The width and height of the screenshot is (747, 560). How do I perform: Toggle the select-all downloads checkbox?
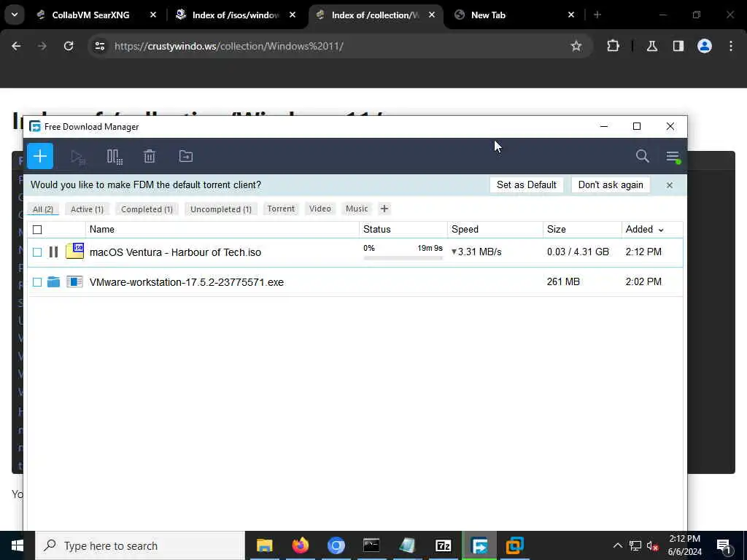point(37,230)
